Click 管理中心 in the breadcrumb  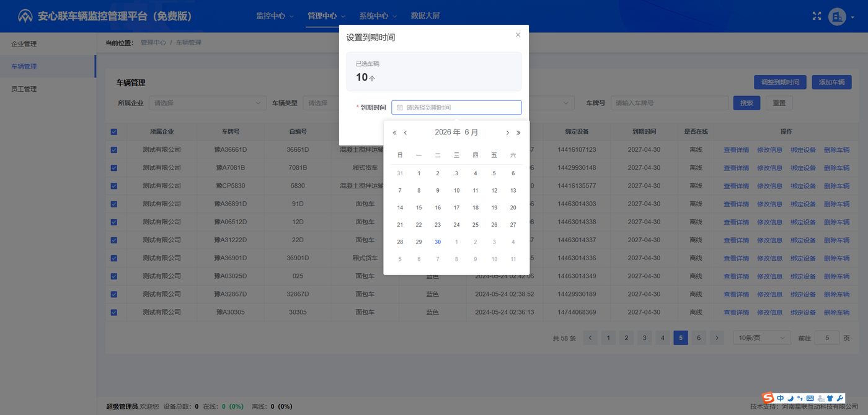[x=153, y=43]
